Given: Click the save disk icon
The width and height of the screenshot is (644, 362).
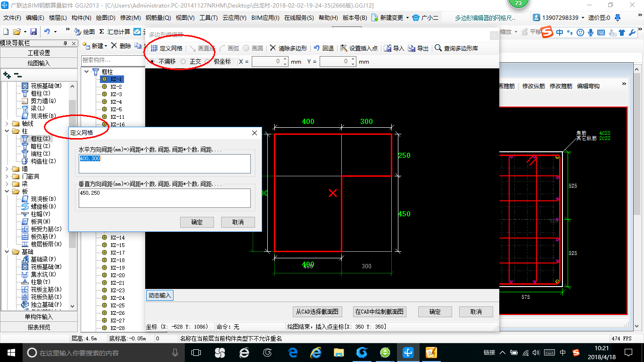Looking at the screenshot, I should point(33,32).
